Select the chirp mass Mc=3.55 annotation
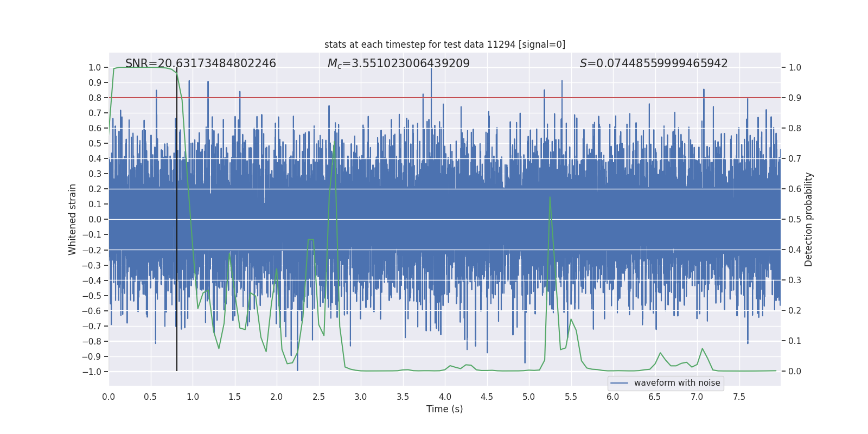868x434 pixels. point(399,63)
